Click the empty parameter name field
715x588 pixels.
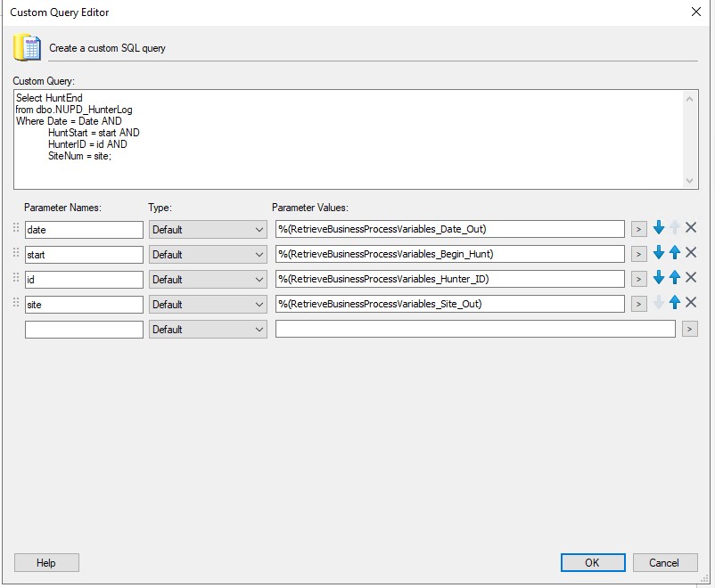point(84,329)
